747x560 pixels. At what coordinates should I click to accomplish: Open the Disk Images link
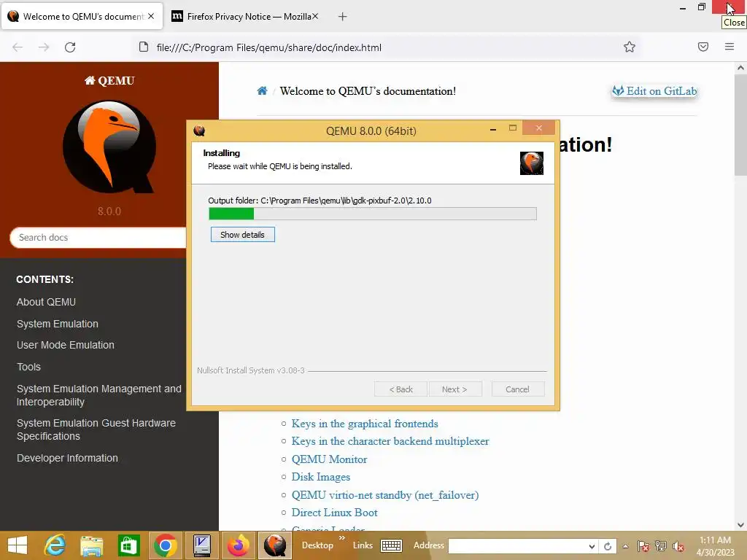click(x=321, y=477)
